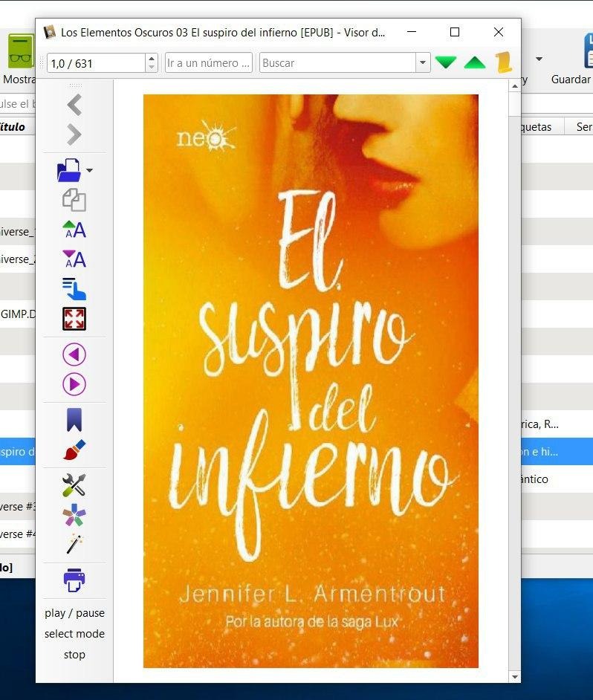Go forward with the right chevron arrow
The height and width of the screenshot is (700, 593).
tap(74, 135)
